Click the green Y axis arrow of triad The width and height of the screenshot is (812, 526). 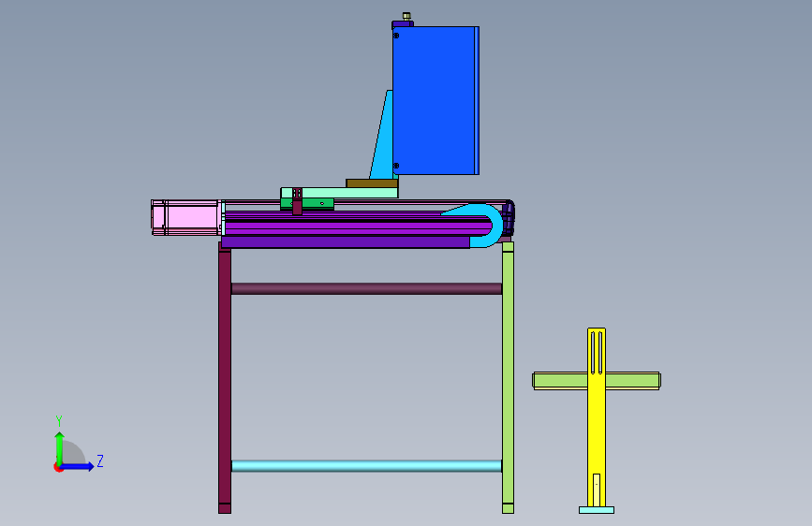(x=60, y=448)
